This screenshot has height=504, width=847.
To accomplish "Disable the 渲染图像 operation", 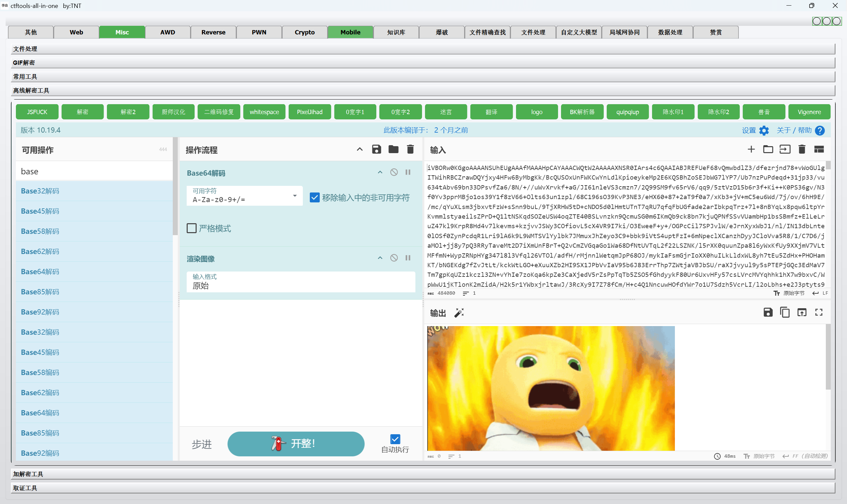I will [394, 258].
